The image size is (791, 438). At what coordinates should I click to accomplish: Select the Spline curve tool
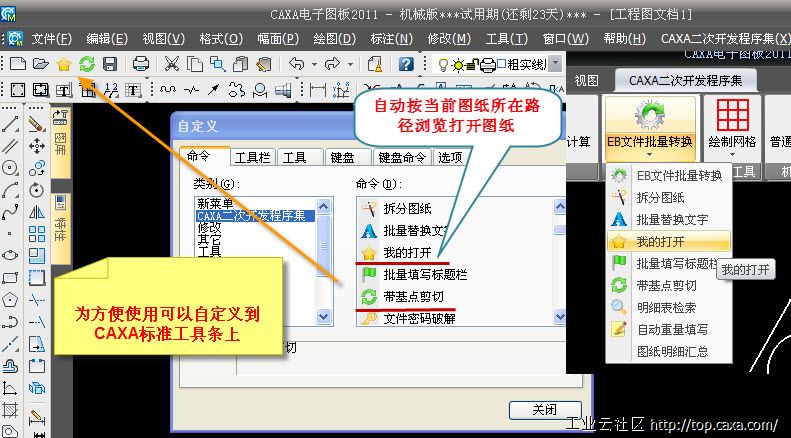pyautogui.click(x=10, y=212)
